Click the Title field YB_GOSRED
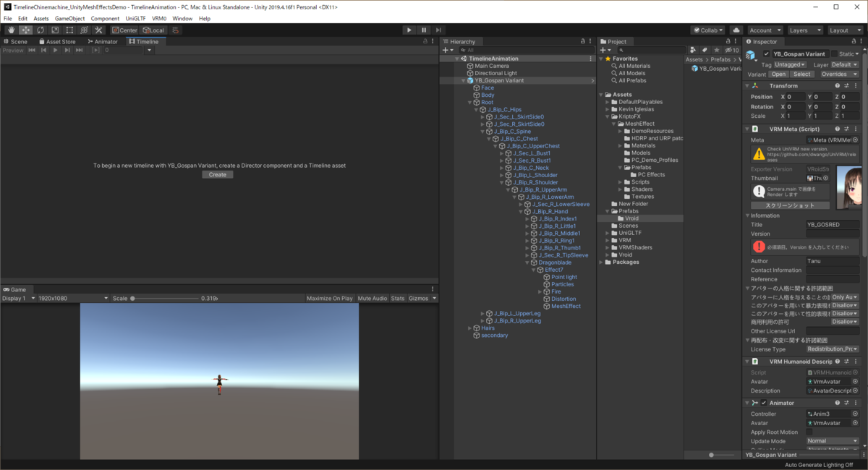This screenshot has height=470, width=868. pos(833,225)
